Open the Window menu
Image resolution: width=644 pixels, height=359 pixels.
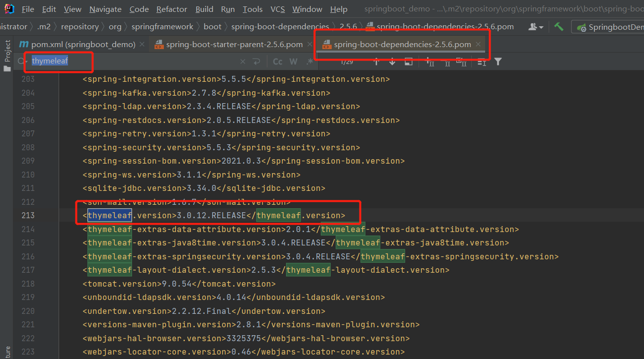(x=307, y=9)
